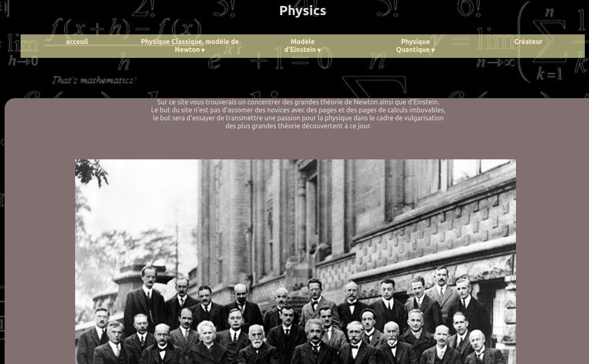Open Physique Classique, modèle de Newton menu
589x364 pixels.
(189, 45)
